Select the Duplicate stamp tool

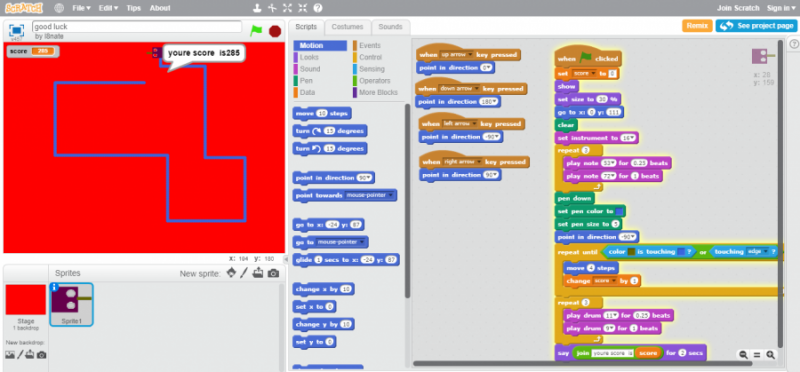click(x=258, y=8)
